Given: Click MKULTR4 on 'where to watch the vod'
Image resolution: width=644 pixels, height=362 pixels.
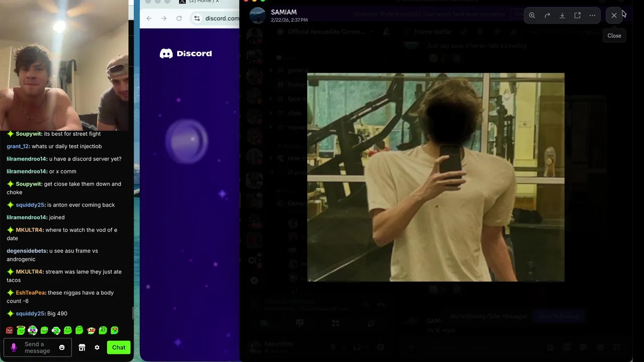Looking at the screenshot, I should coord(29,230).
